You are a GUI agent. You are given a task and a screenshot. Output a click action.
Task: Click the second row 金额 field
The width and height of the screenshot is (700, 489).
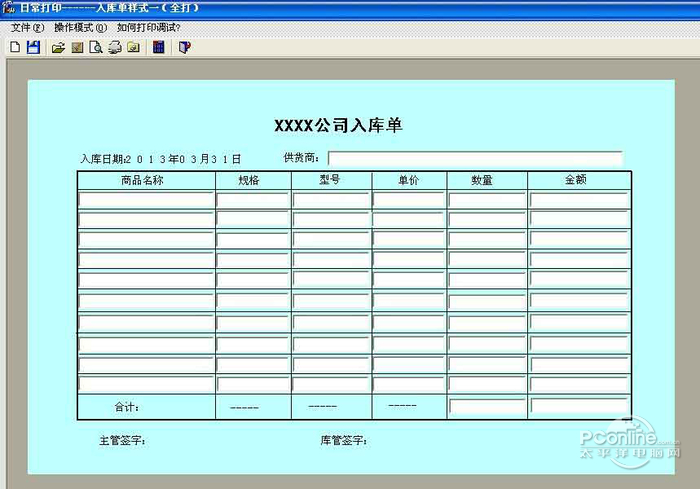tap(579, 219)
